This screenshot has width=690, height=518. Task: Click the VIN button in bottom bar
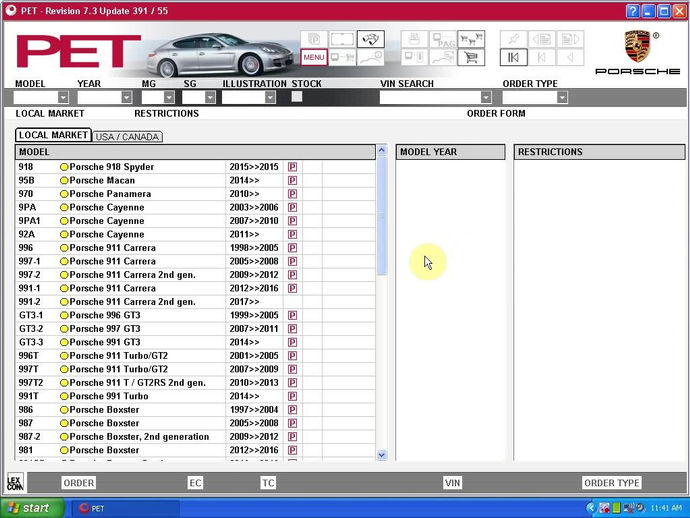pos(452,483)
